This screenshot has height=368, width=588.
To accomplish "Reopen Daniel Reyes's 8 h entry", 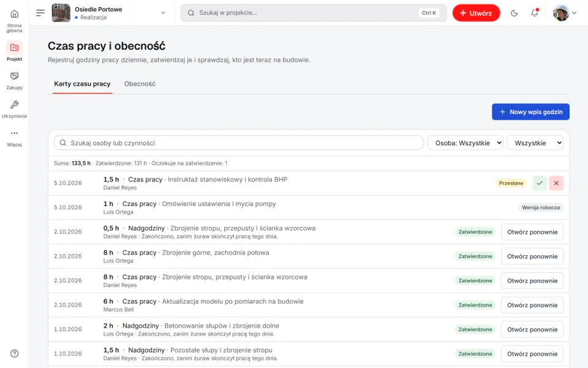I will tap(532, 281).
